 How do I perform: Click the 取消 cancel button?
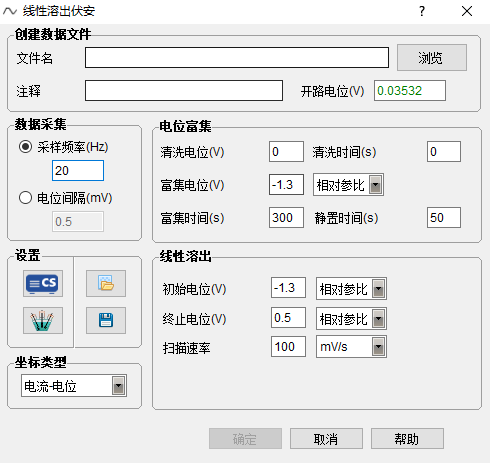click(326, 439)
